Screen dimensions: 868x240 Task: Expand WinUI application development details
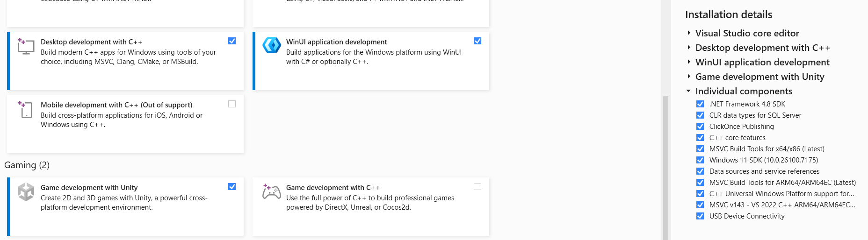coord(689,62)
